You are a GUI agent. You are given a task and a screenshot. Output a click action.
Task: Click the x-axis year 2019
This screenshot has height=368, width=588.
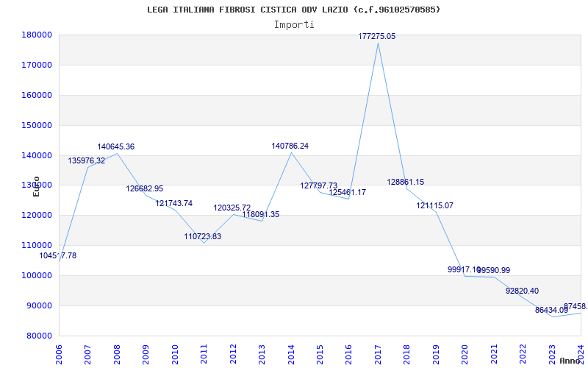click(x=436, y=355)
